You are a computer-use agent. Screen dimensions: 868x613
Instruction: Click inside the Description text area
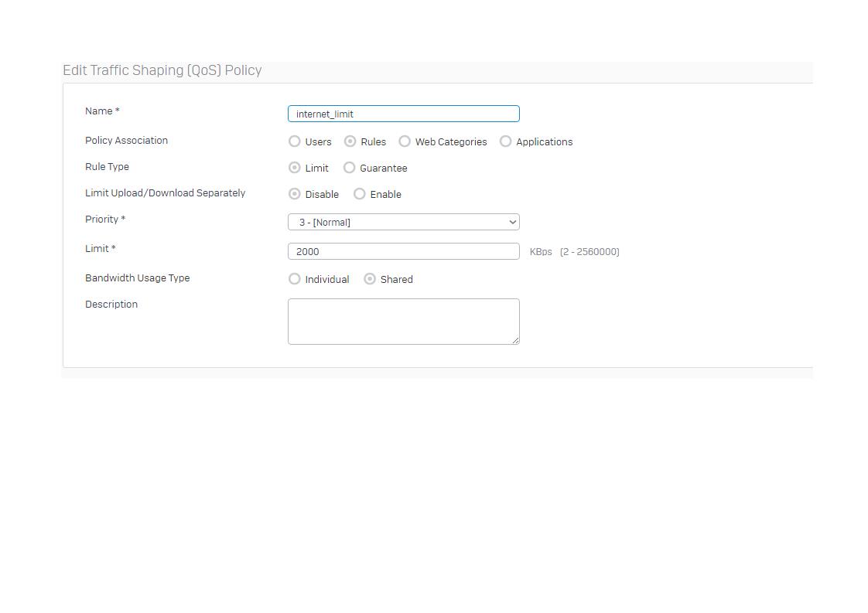[404, 322]
